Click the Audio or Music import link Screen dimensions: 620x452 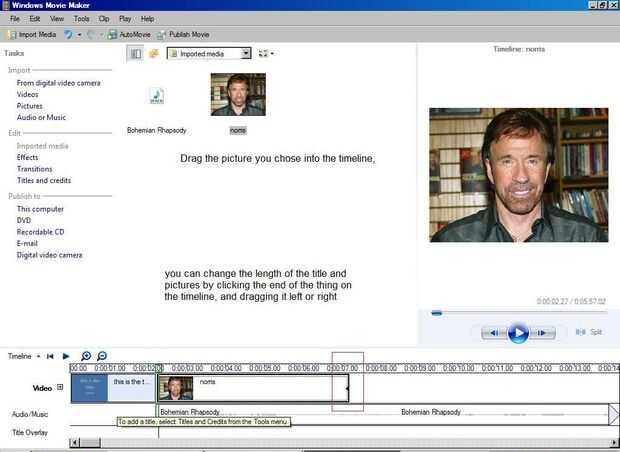pyautogui.click(x=41, y=117)
